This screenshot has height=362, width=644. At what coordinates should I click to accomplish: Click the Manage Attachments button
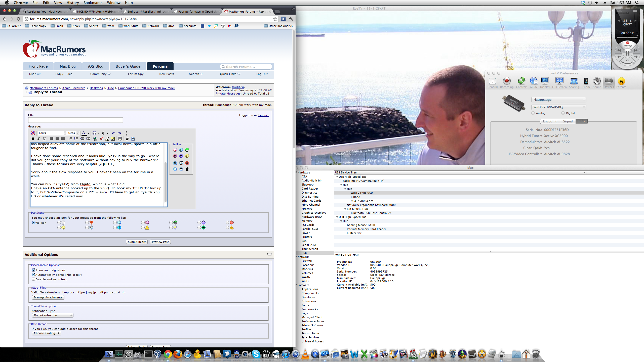click(48, 297)
